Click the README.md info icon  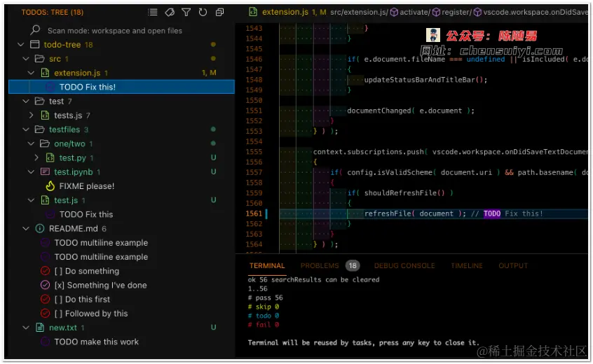click(40, 228)
